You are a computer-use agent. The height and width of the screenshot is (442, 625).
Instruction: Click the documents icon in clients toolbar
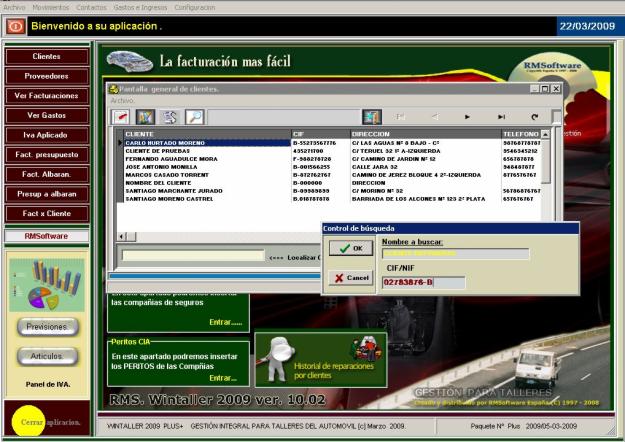tap(170, 117)
